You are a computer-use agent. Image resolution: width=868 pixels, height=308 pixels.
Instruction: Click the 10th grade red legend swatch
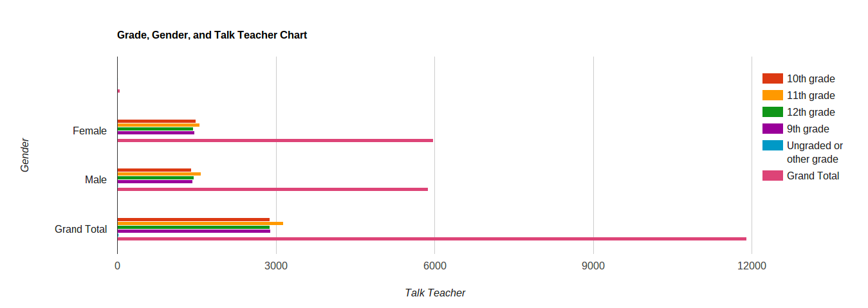click(772, 78)
